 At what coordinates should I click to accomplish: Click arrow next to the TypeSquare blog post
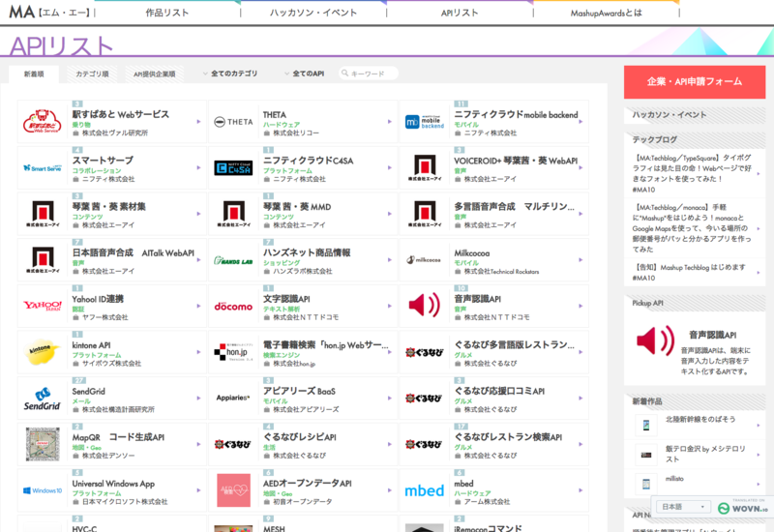(x=759, y=174)
